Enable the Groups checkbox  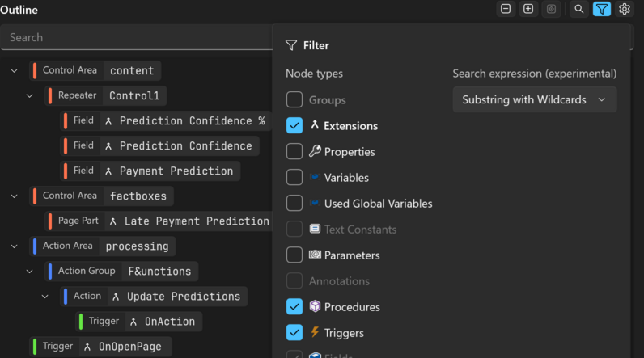pyautogui.click(x=294, y=99)
